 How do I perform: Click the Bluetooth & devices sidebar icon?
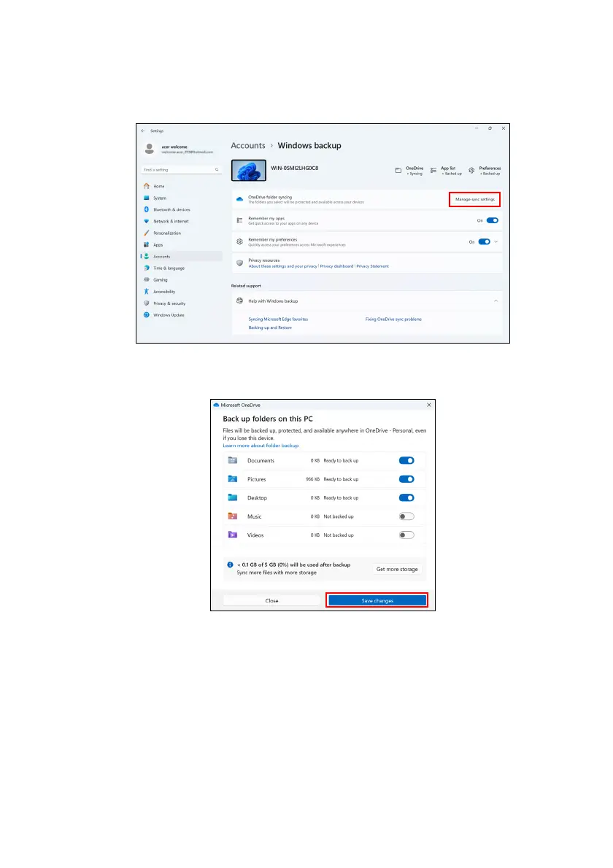click(x=147, y=209)
